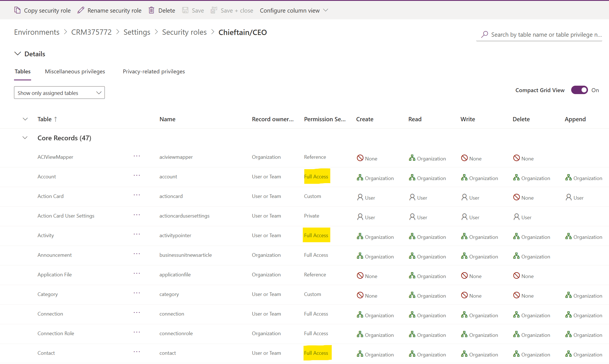Click the None prohibition icon in ACIViewMapper Create column
Image resolution: width=609 pixels, height=364 pixels.
[360, 158]
